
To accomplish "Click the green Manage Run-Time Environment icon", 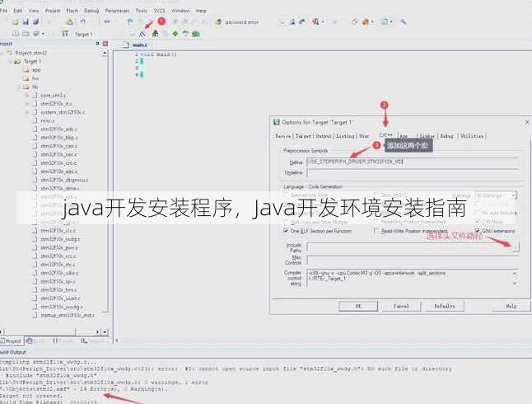I will (175, 34).
